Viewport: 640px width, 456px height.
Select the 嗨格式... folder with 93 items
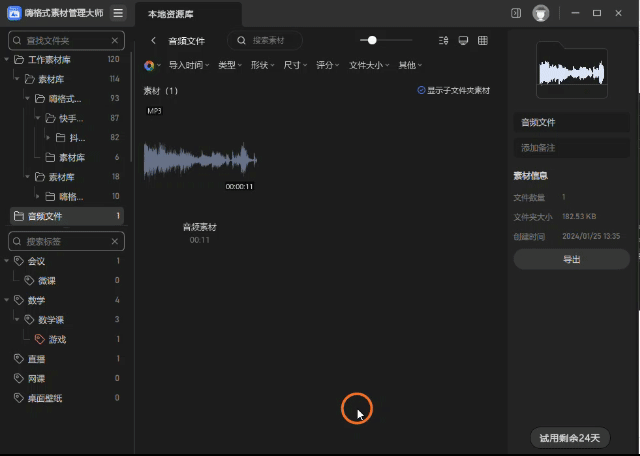pyautogui.click(x=67, y=98)
